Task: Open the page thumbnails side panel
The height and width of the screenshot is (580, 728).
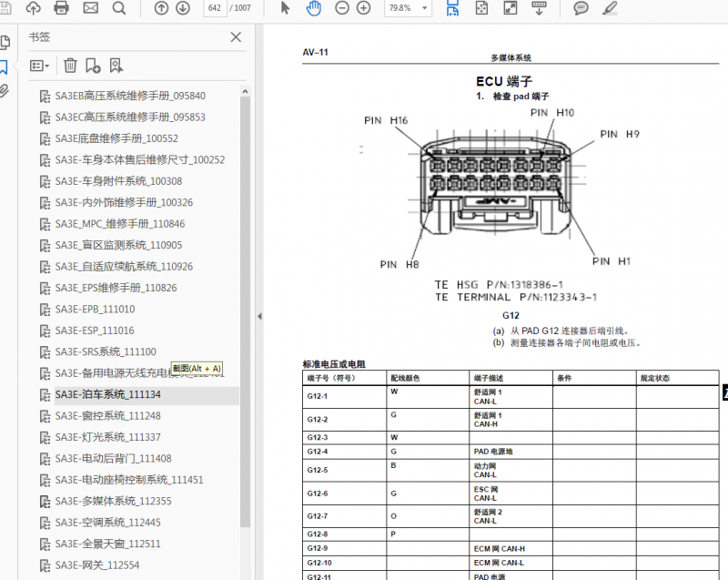Action: (5, 42)
